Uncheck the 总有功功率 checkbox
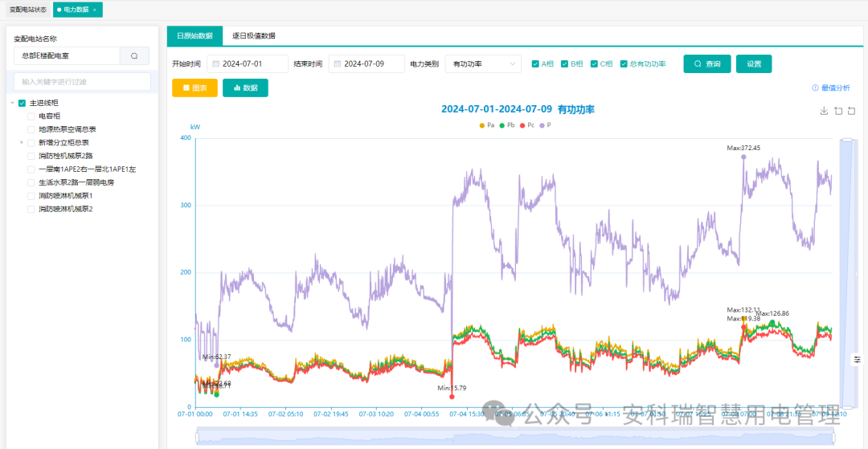This screenshot has width=868, height=449. 624,64
